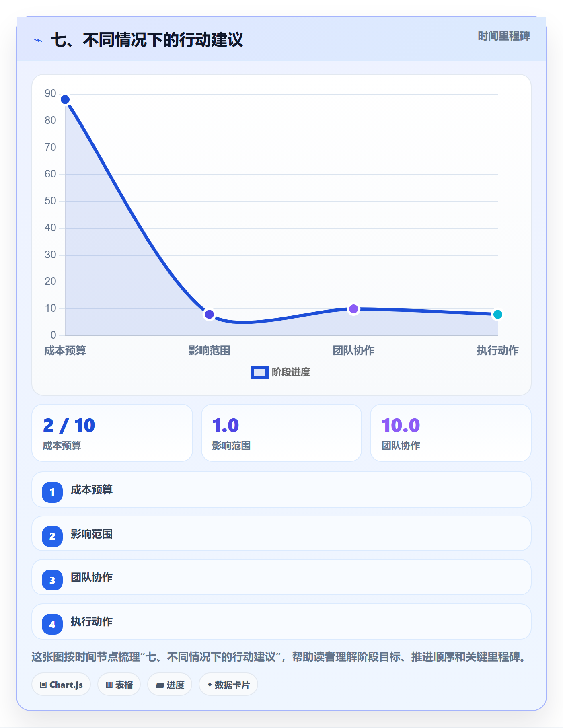Click the lightning icon beside the section title
Viewport: 563px width, 728px height.
click(x=38, y=40)
